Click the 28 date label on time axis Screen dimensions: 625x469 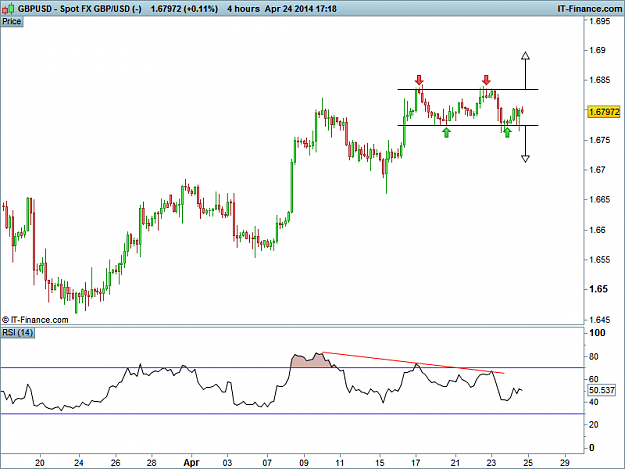151,463
